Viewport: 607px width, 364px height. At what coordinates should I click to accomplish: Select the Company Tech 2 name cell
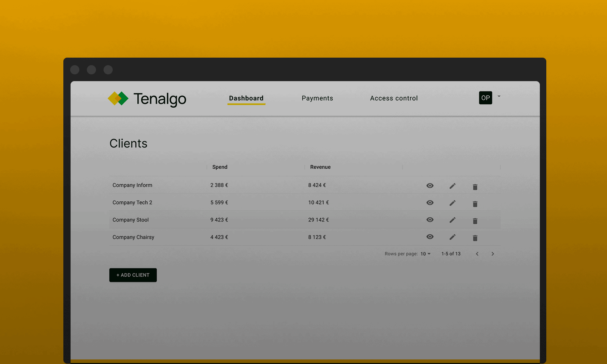(132, 202)
